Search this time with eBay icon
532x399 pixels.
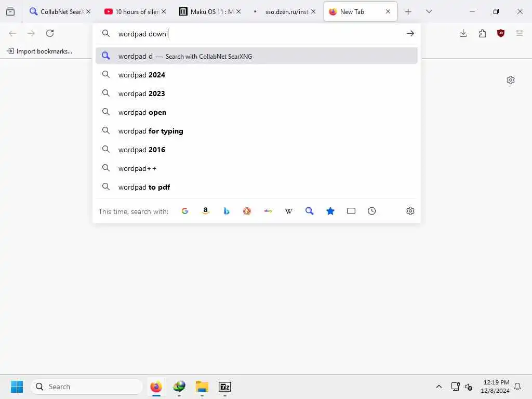[268, 211]
